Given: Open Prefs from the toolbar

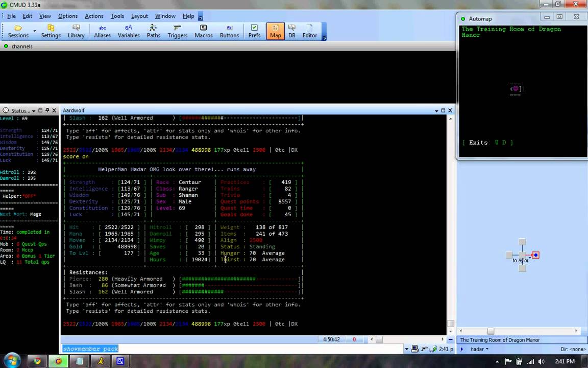Looking at the screenshot, I should tap(254, 31).
